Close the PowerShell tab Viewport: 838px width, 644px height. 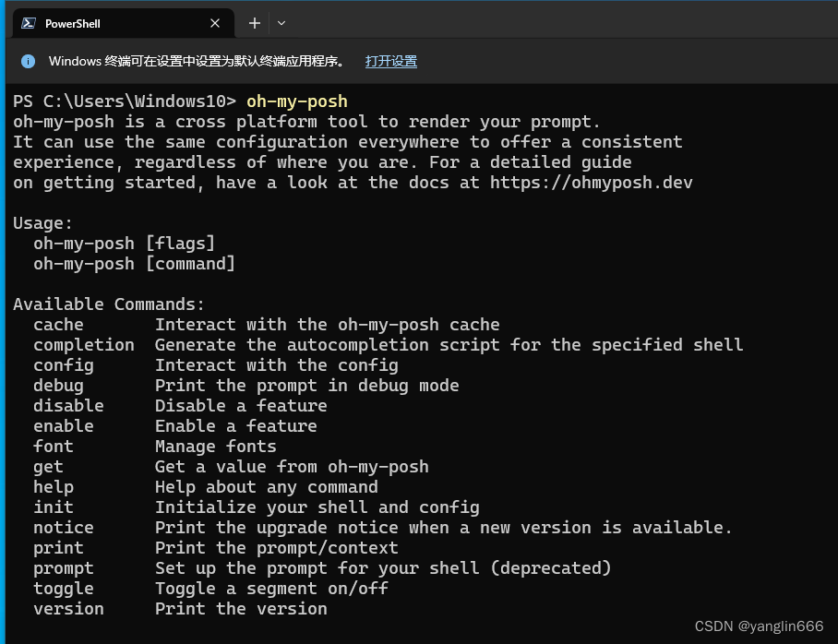point(215,23)
